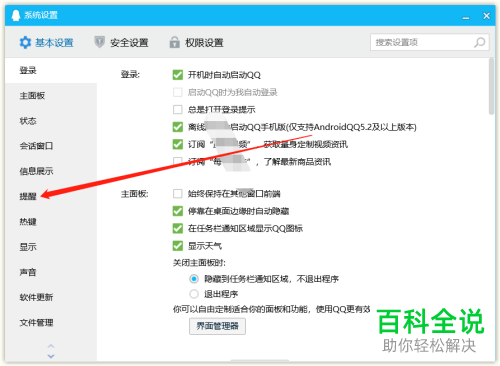
Task: Focus the 搜索设置项 search field
Action: point(430,42)
